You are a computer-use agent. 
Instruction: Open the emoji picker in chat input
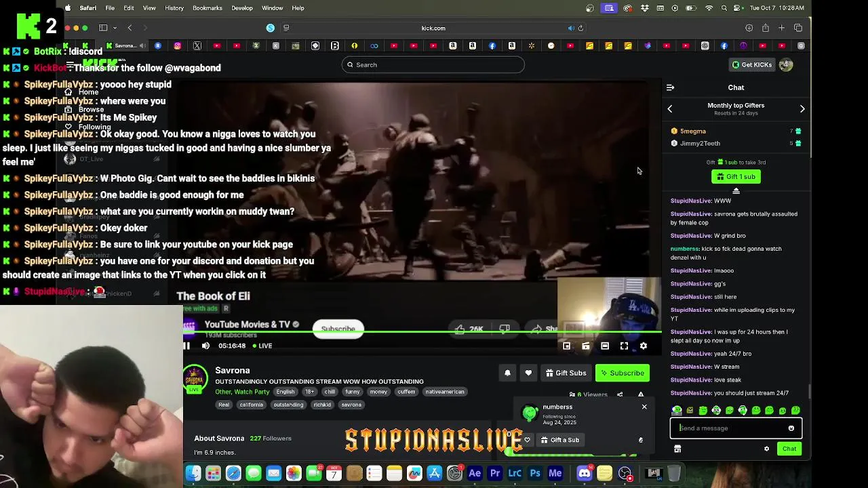point(791,428)
